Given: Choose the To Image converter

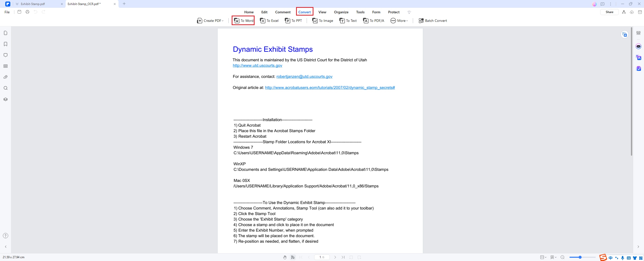Looking at the screenshot, I should 323,21.
